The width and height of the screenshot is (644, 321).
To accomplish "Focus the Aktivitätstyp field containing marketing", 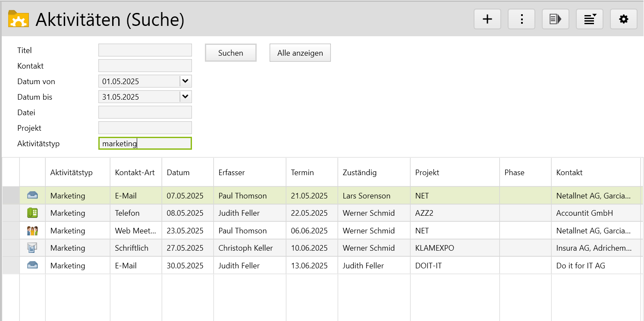I will [145, 143].
